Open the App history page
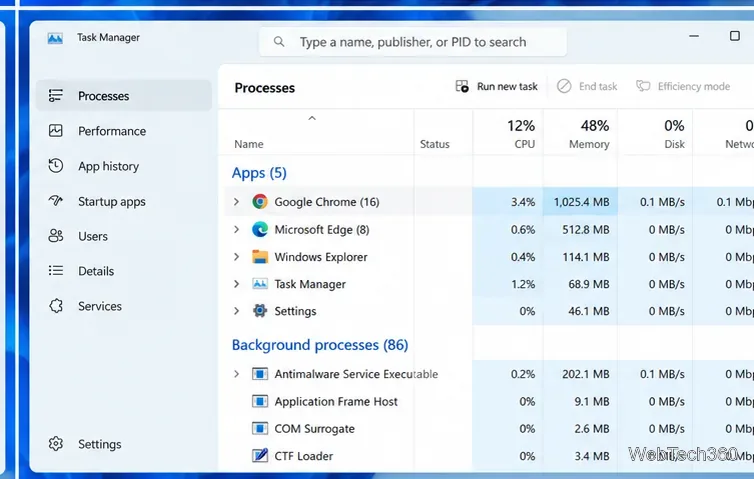 point(109,166)
